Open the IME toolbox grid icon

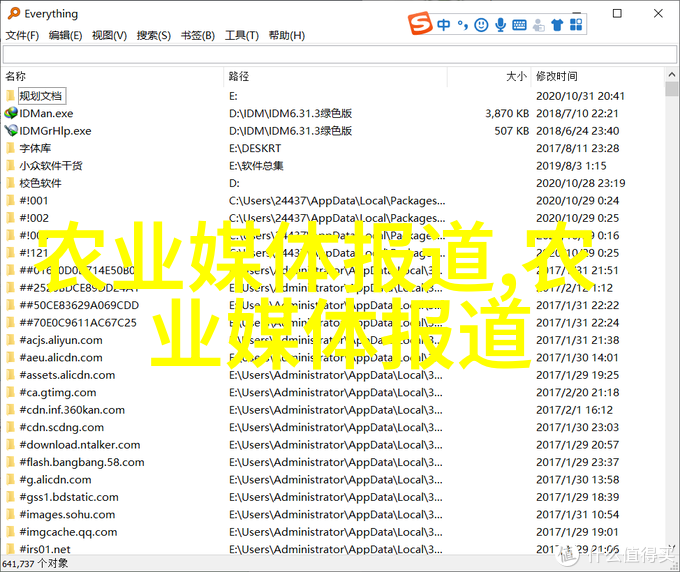point(576,25)
